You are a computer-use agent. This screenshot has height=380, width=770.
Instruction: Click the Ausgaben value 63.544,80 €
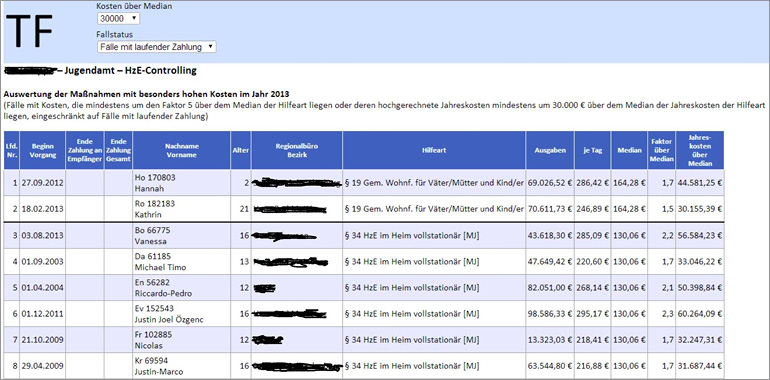pyautogui.click(x=550, y=366)
